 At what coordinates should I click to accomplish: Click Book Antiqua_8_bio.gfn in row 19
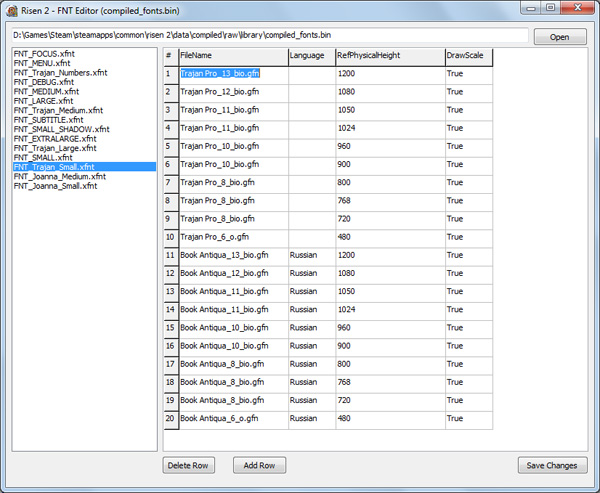[233, 402]
